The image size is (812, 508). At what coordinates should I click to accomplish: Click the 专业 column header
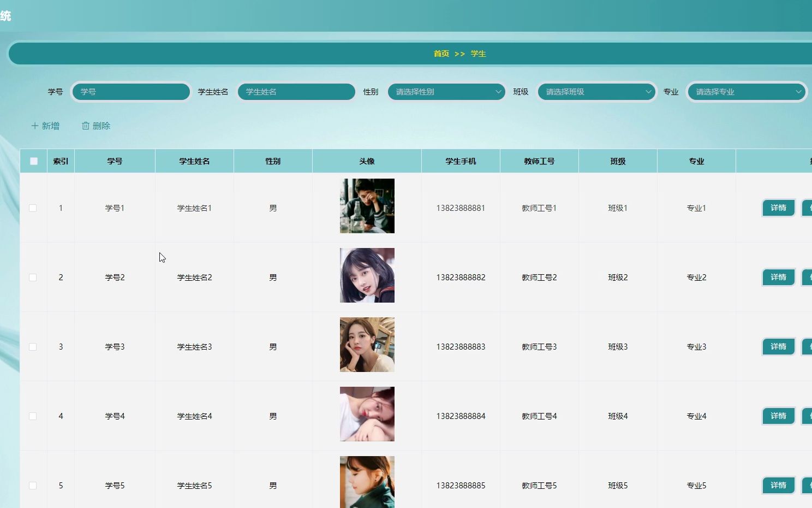(696, 161)
